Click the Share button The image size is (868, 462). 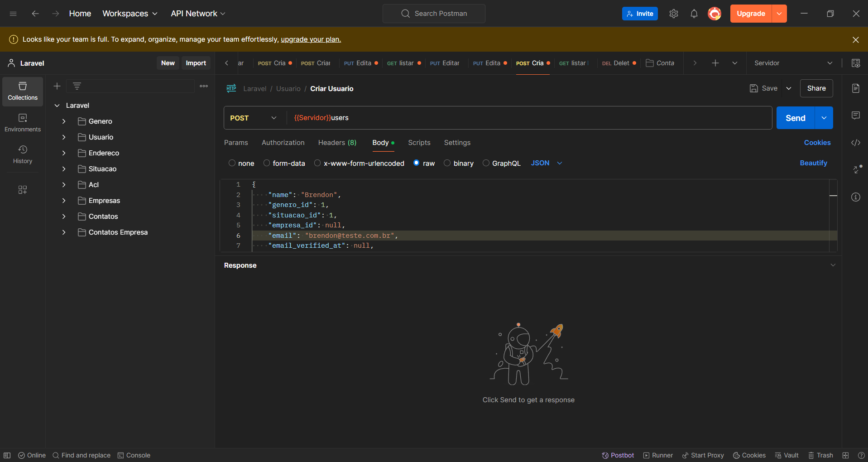pos(816,88)
